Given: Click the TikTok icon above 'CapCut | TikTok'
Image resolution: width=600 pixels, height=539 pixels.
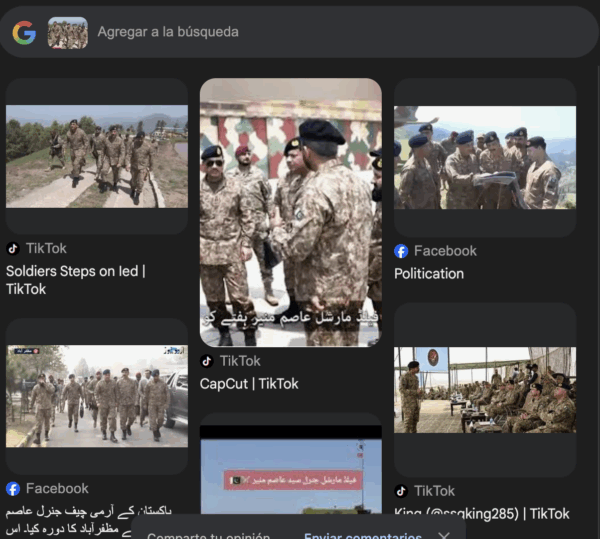Looking at the screenshot, I should [x=207, y=361].
